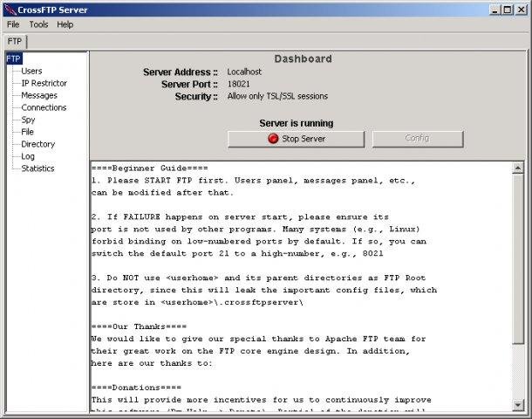The height and width of the screenshot is (419, 532).
Task: Click the 'Security ::' label
Action: pyautogui.click(x=196, y=96)
